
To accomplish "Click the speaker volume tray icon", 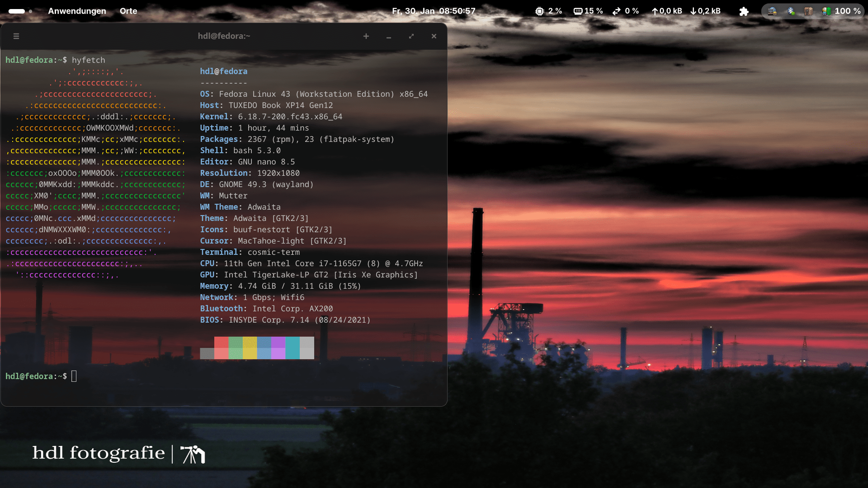I will point(808,11).
